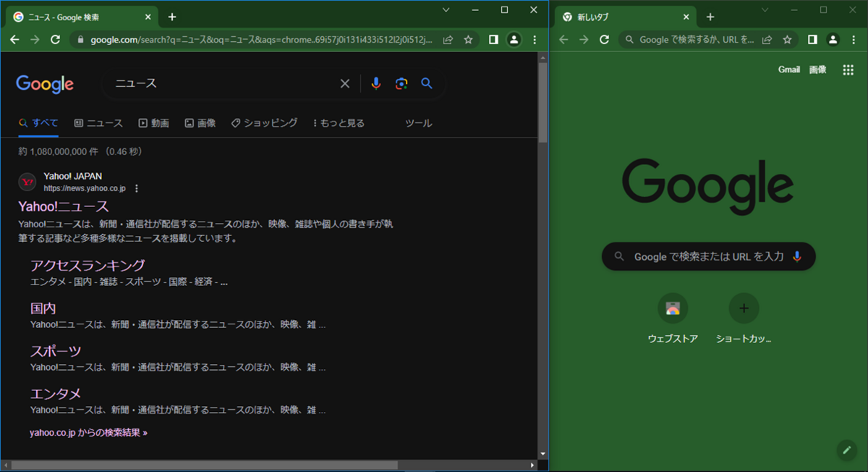
Task: Open Gmail link on new tab page
Action: 789,69
